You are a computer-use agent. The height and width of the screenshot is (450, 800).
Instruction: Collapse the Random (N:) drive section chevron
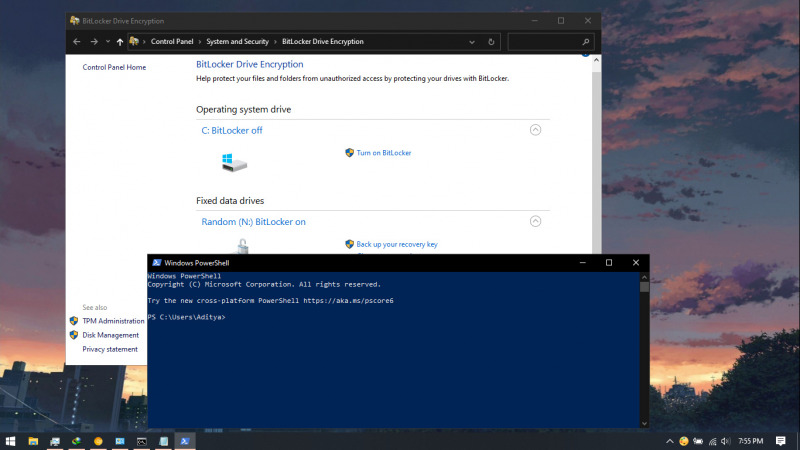click(535, 221)
